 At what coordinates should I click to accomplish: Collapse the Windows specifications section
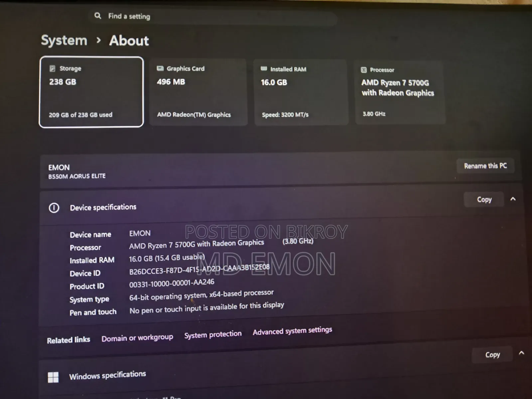point(522,353)
